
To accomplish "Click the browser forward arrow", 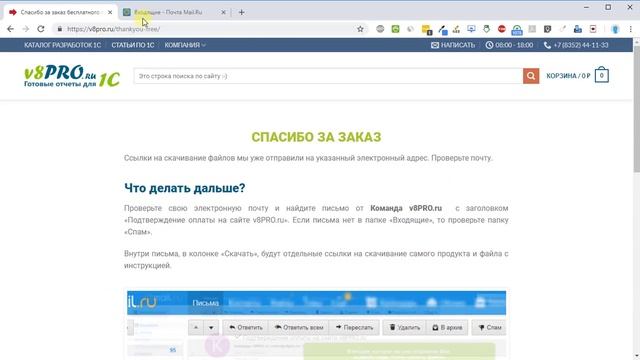I will pyautogui.click(x=25, y=29).
